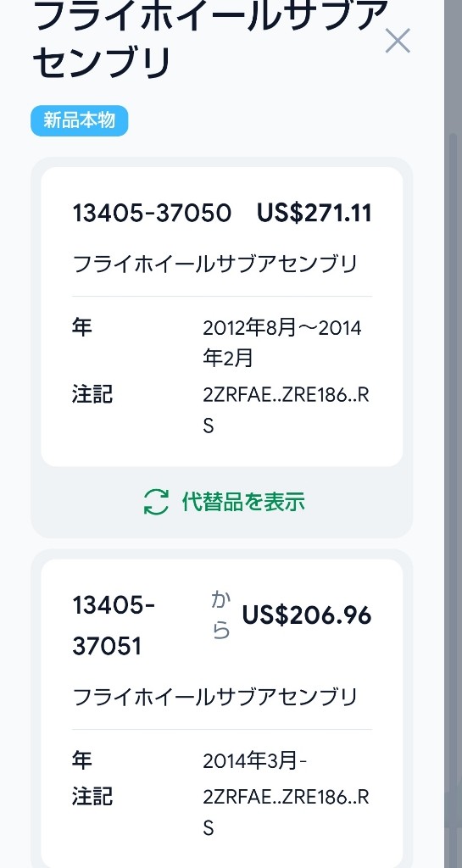This screenshot has width=462, height=868.
Task: Click the 年 label in second card
Action: pos(82,760)
